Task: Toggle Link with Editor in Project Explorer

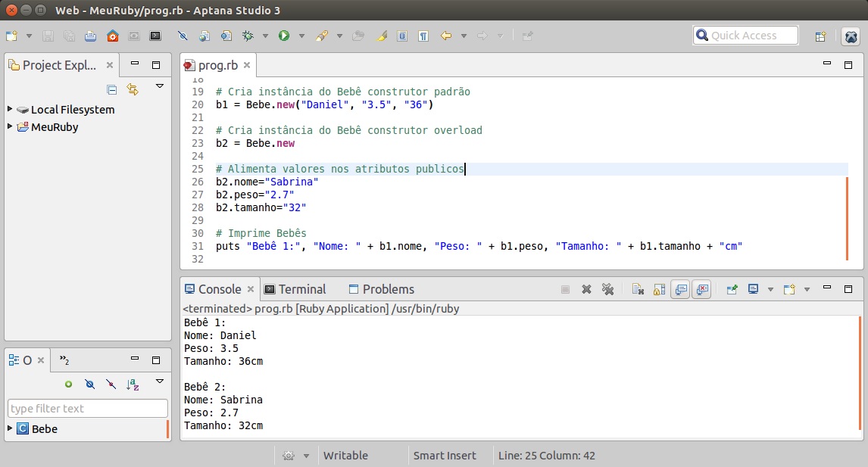Action: [133, 89]
